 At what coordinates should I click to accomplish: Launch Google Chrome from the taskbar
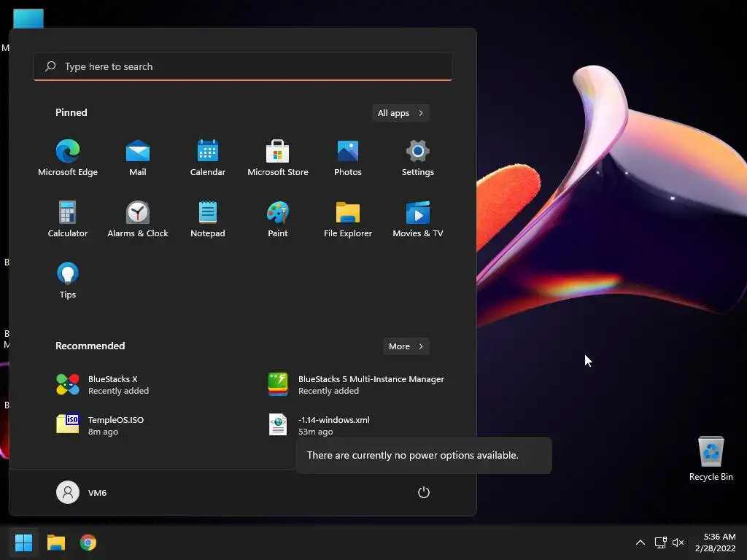tap(88, 542)
